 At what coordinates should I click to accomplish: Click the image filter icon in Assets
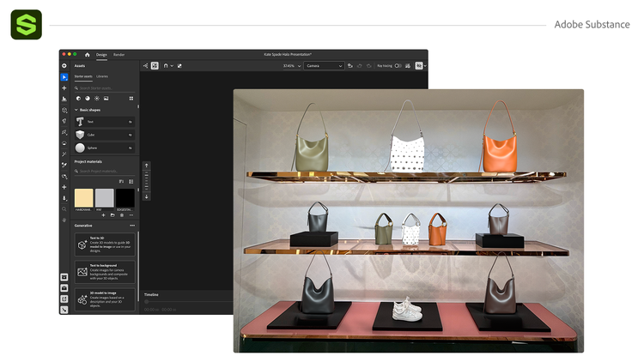106,99
